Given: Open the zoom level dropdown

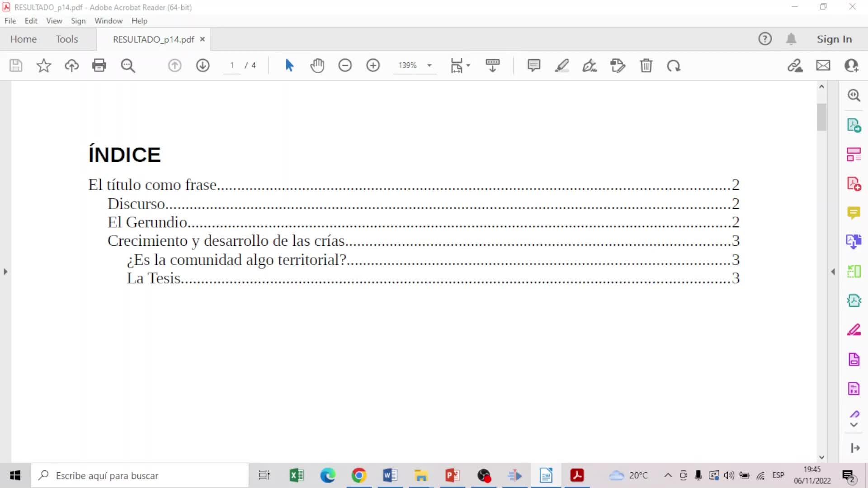Looking at the screenshot, I should pyautogui.click(x=429, y=66).
